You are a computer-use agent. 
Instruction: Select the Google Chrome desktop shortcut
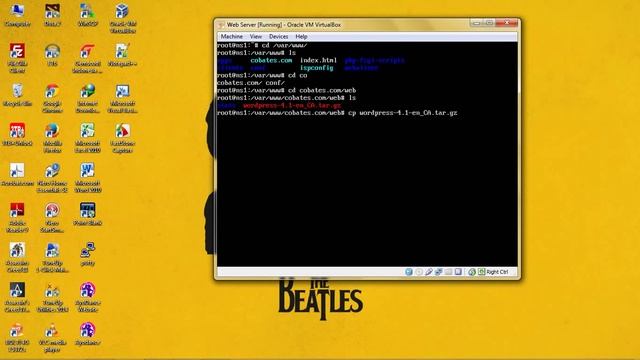pyautogui.click(x=52, y=98)
